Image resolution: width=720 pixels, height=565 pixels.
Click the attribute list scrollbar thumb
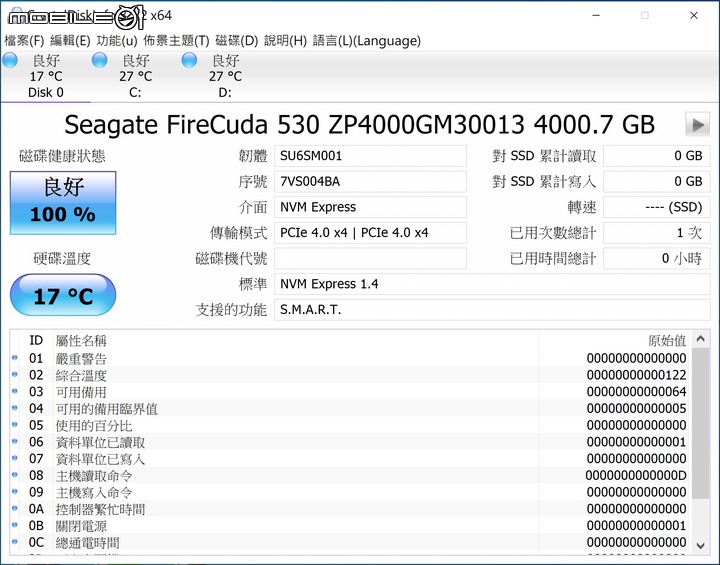pos(700,423)
